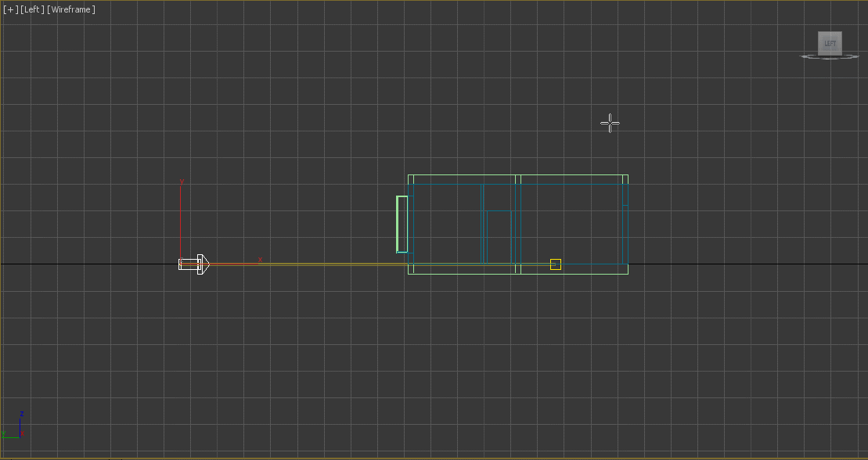Open the [+] general viewport menu
The height and width of the screenshot is (460, 868).
9,9
